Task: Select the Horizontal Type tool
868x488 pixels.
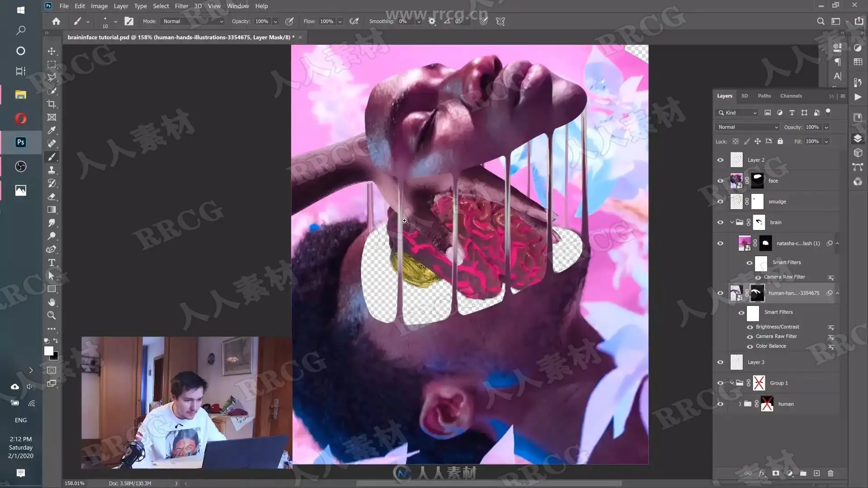Action: [52, 263]
